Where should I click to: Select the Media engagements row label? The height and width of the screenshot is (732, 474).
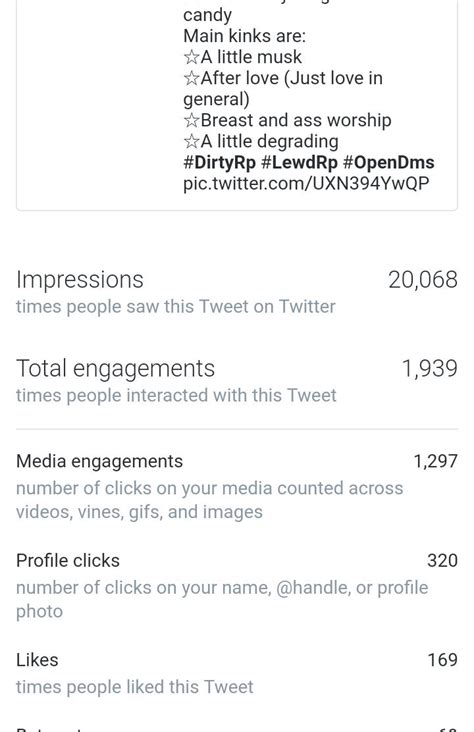click(x=99, y=461)
